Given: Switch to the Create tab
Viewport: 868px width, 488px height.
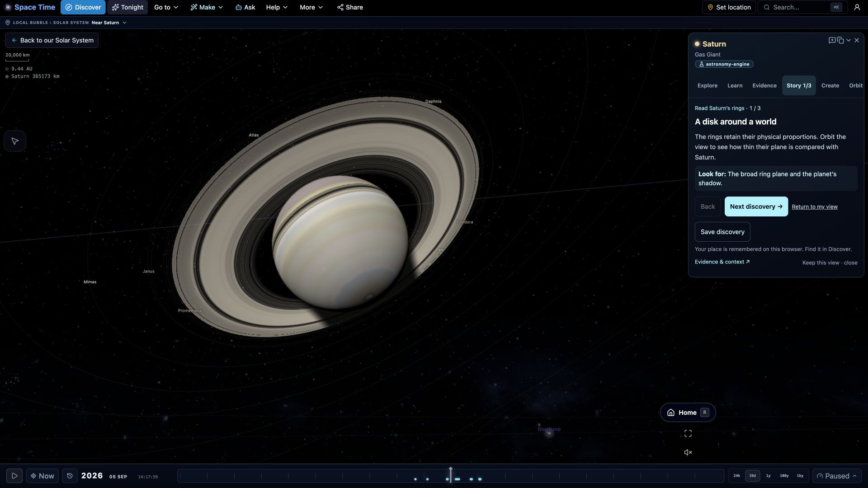Looking at the screenshot, I should pos(830,85).
